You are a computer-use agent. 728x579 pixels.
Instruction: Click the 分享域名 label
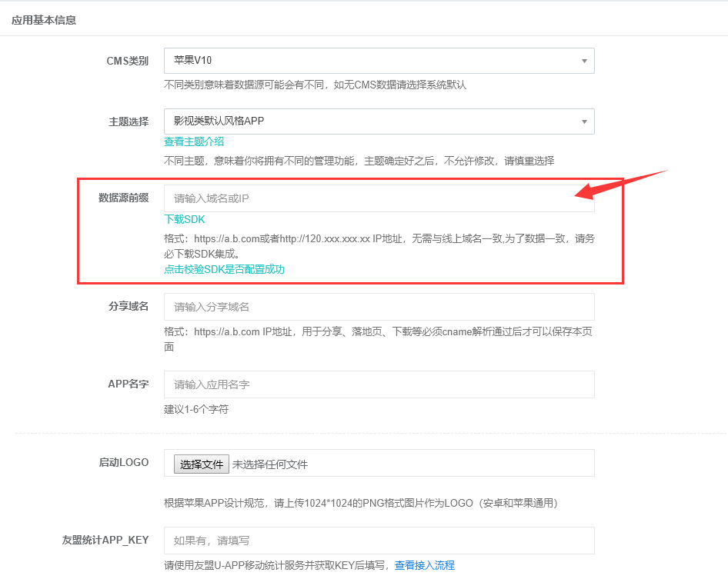(129, 306)
